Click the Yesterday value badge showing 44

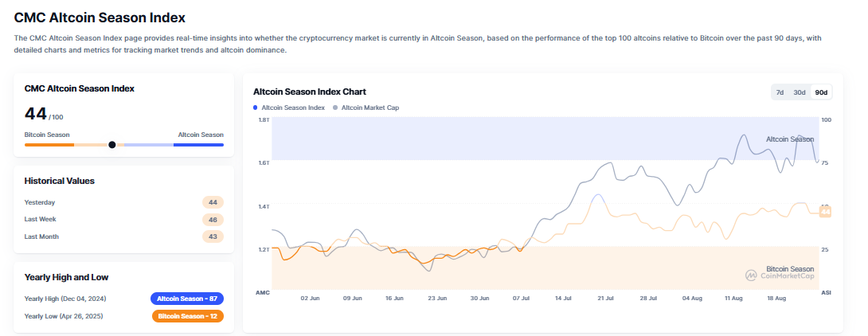pos(213,202)
